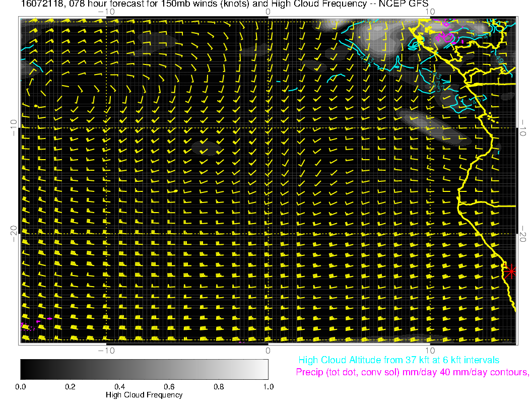
Task: Click the left axis '-20' latitude label
Action: pyautogui.click(x=14, y=234)
